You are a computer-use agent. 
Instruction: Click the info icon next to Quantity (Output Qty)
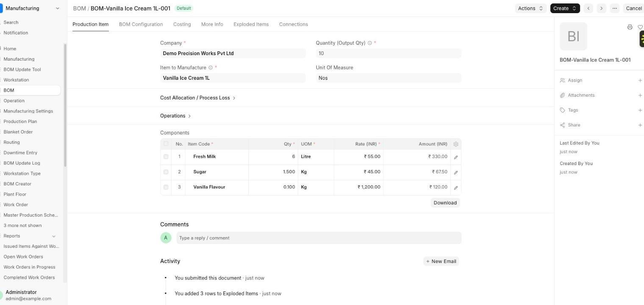370,43
